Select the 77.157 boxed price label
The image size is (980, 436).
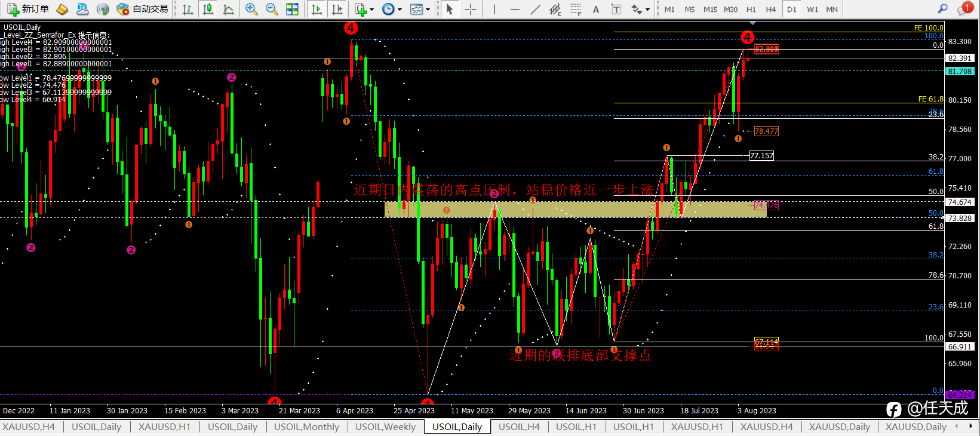761,155
